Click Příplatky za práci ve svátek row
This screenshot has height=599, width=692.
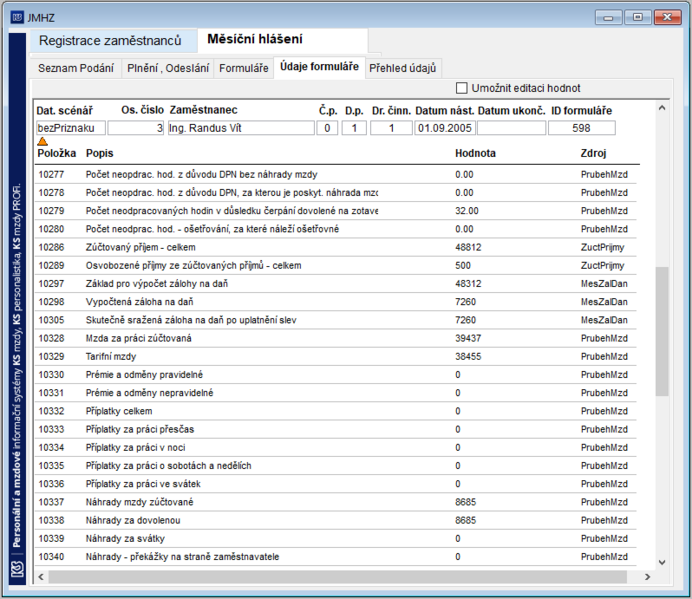[335, 484]
